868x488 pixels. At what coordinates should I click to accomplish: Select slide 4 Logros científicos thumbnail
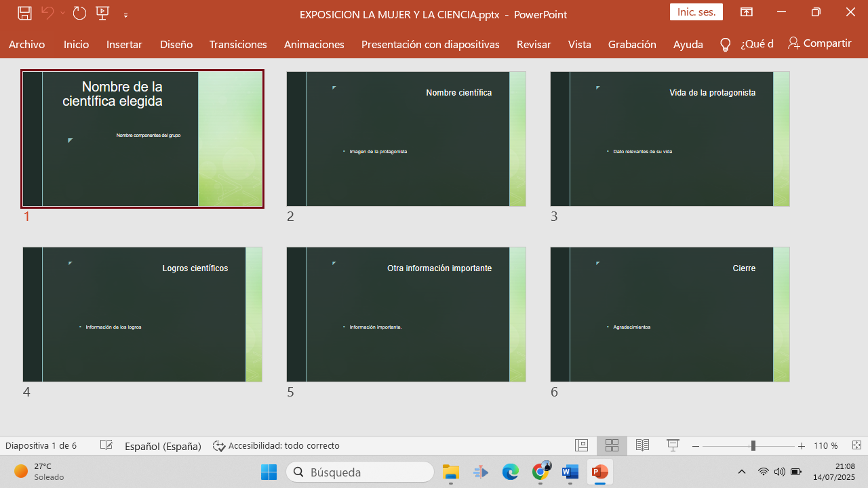(x=142, y=314)
